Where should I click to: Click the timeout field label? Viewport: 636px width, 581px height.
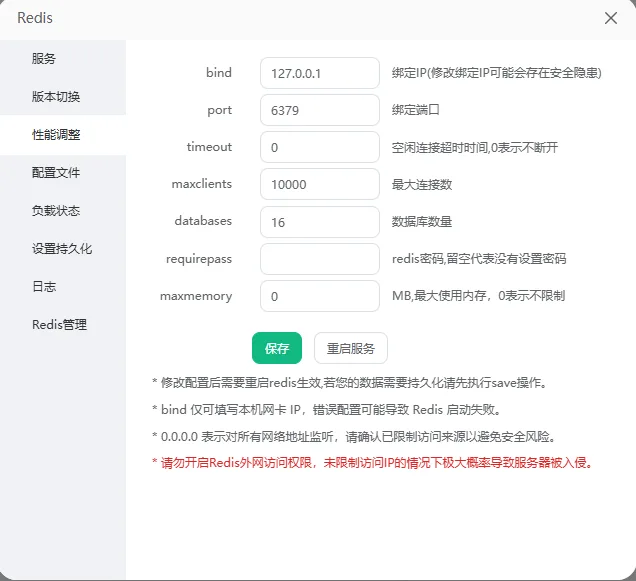pos(209,147)
